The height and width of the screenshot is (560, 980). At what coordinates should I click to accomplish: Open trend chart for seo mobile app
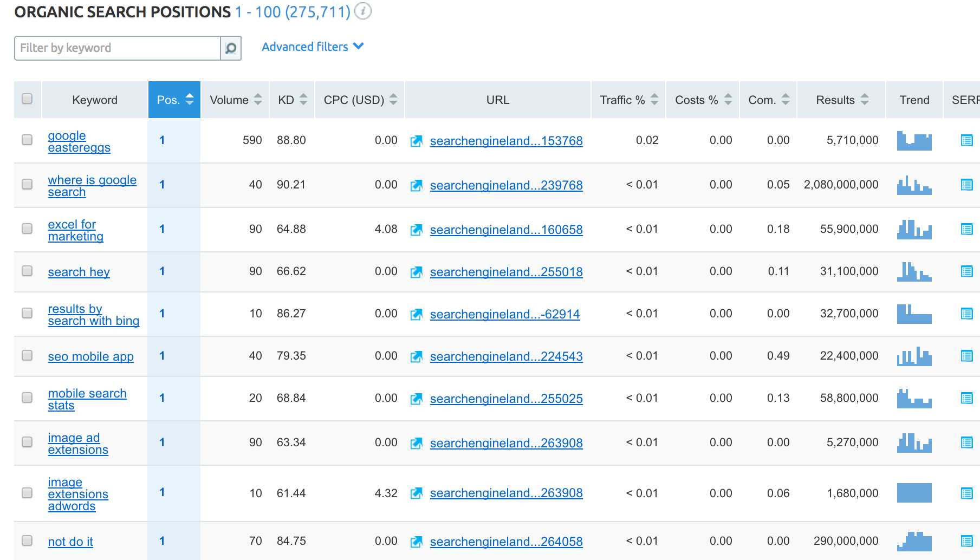pyautogui.click(x=914, y=356)
